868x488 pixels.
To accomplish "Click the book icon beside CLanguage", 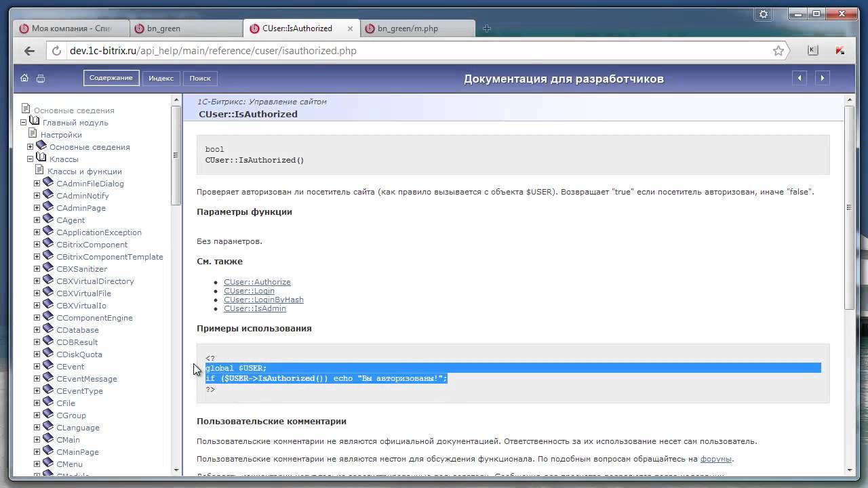I will 48,426.
